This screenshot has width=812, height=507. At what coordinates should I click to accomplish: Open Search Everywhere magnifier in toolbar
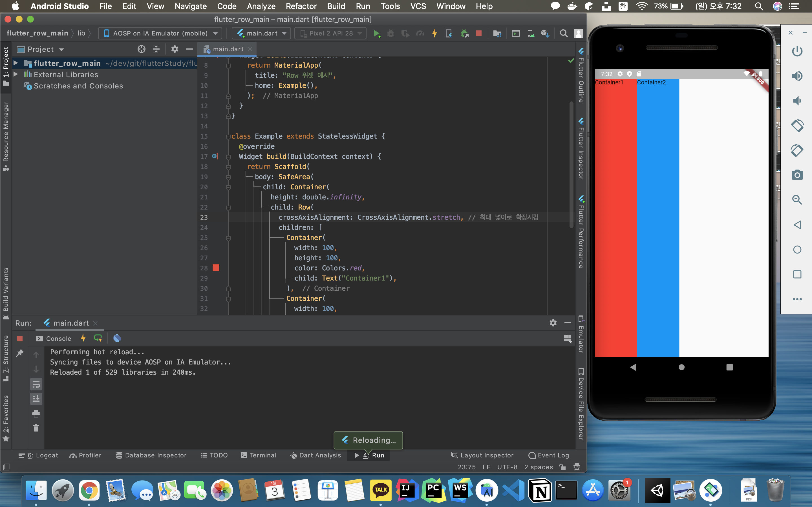(x=564, y=33)
